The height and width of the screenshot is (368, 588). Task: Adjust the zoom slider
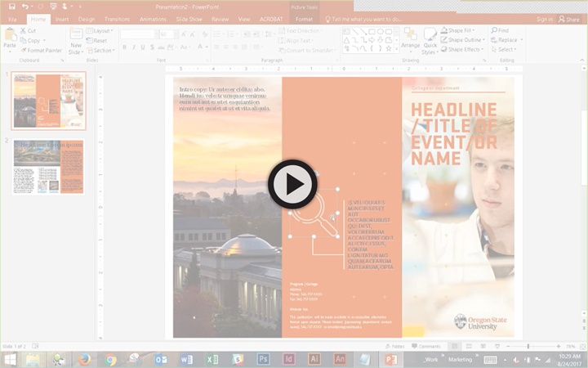[x=528, y=346]
